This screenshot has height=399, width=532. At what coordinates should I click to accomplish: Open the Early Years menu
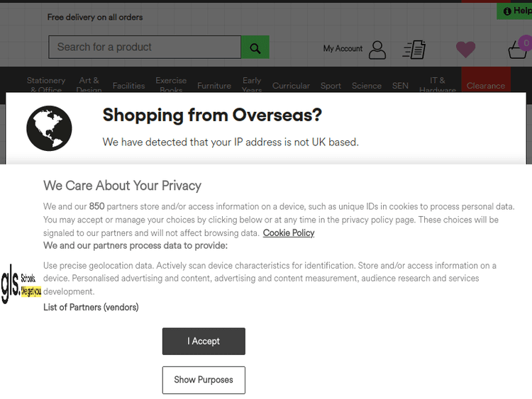(252, 85)
